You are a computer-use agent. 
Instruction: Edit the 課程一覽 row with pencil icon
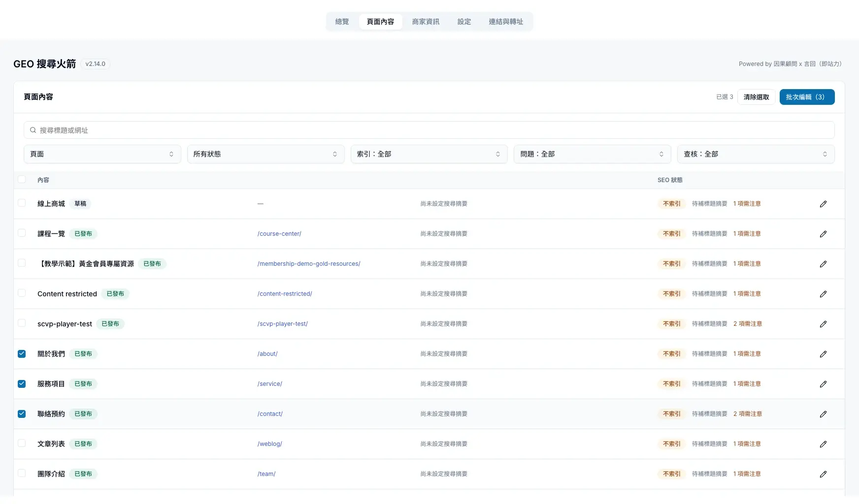[x=823, y=234]
